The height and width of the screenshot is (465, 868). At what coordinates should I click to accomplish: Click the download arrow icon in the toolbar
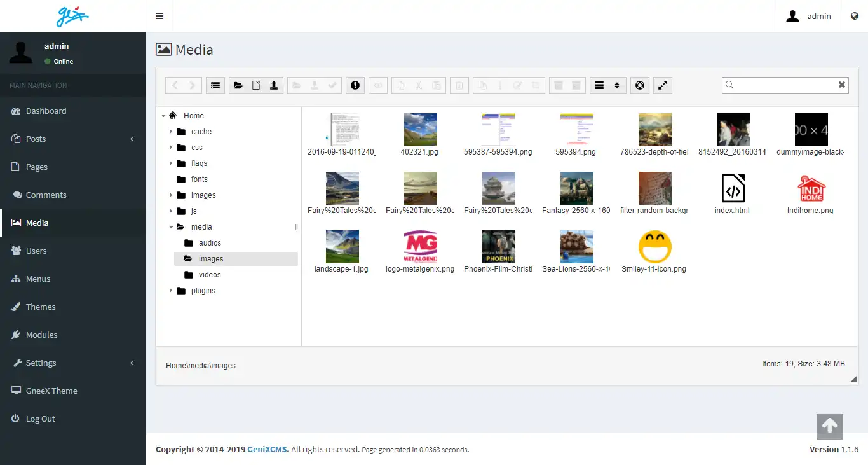coord(315,85)
